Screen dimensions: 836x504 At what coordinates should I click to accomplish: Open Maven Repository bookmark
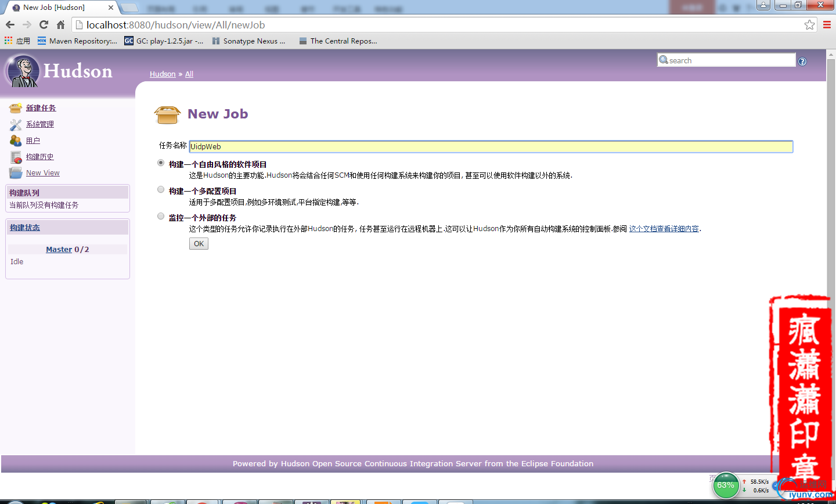tap(77, 41)
